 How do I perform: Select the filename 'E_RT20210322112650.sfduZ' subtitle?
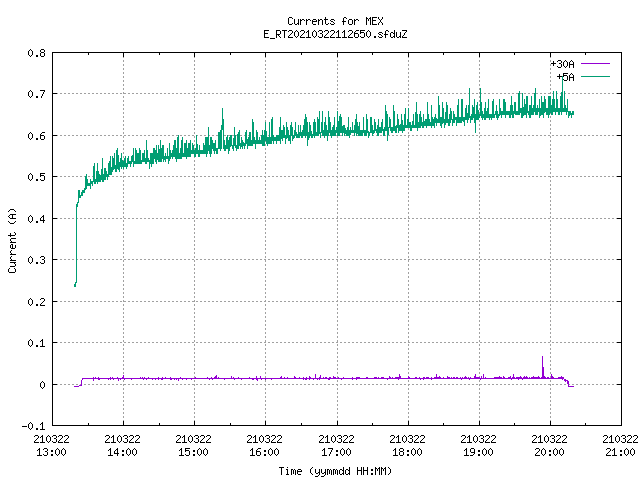pos(335,34)
